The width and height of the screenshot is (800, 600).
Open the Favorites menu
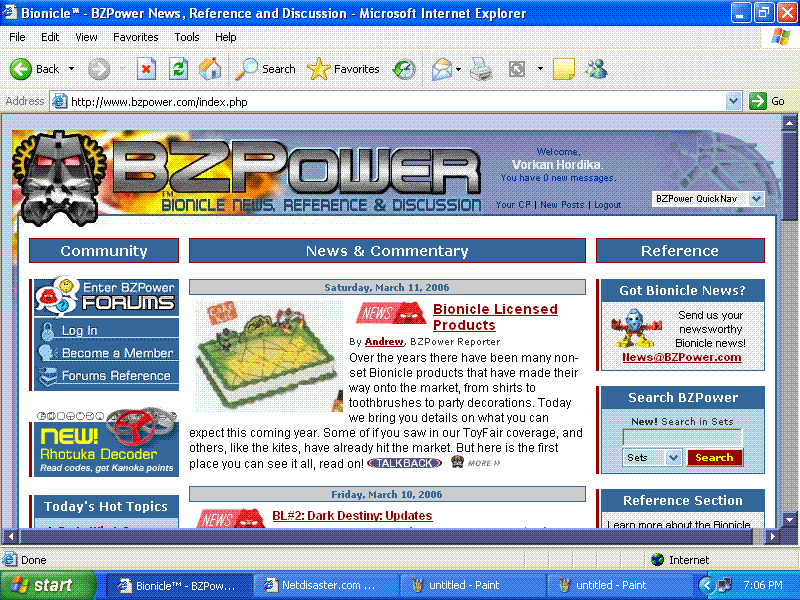(x=135, y=36)
